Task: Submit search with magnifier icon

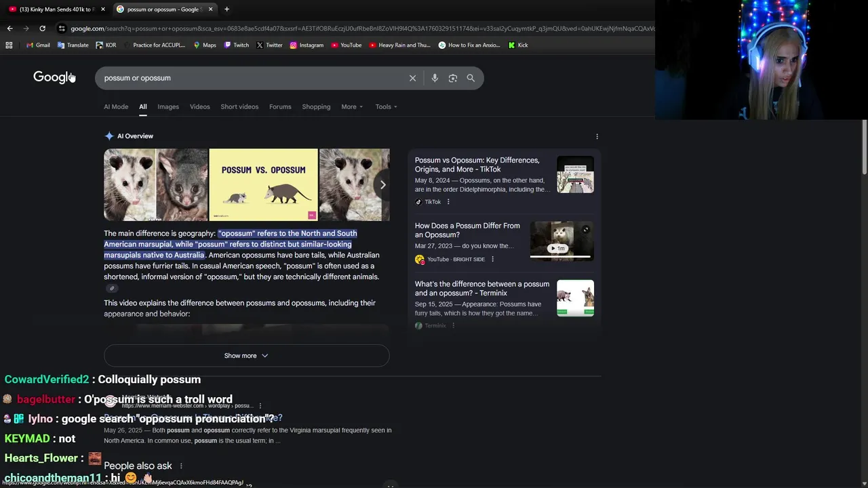Action: pyautogui.click(x=471, y=78)
